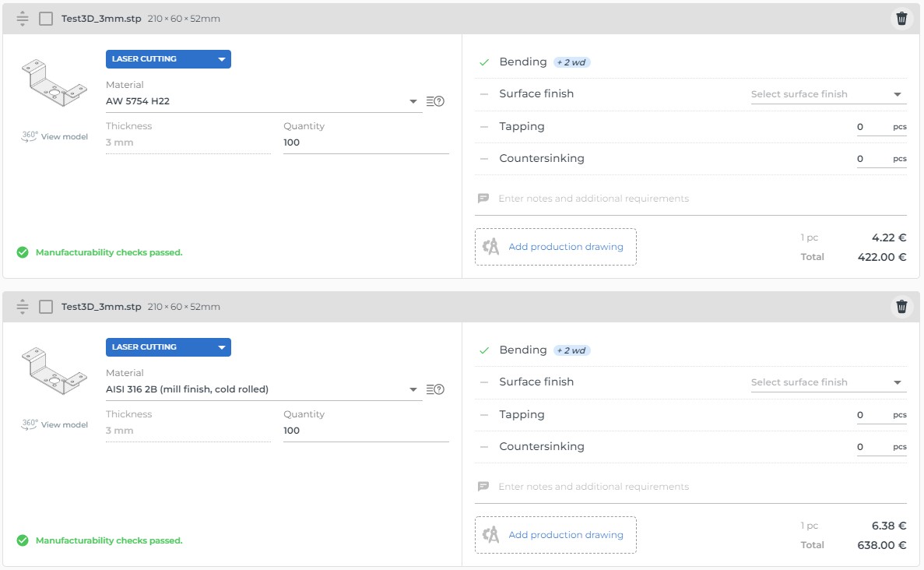Click the +2 wd badge on the first Bending row

(571, 62)
